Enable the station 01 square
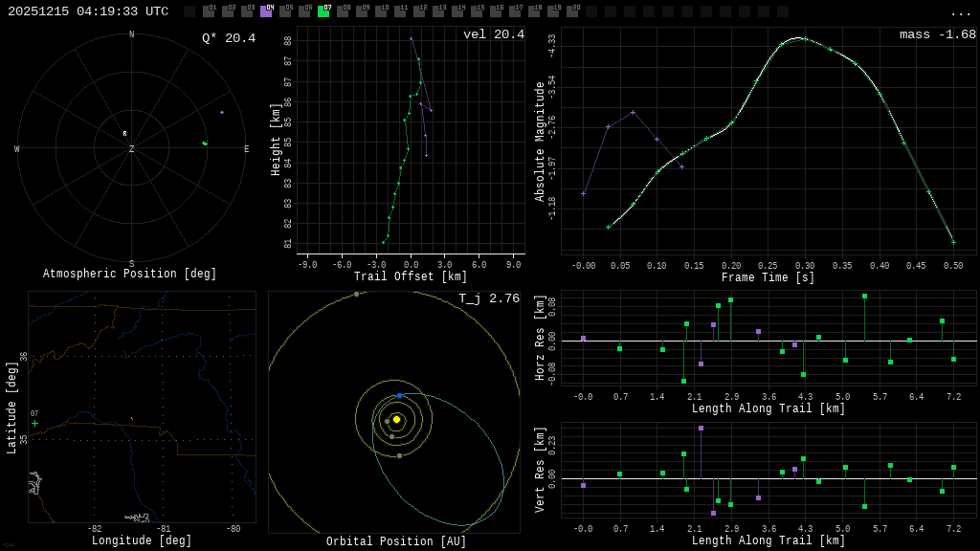 [209, 11]
